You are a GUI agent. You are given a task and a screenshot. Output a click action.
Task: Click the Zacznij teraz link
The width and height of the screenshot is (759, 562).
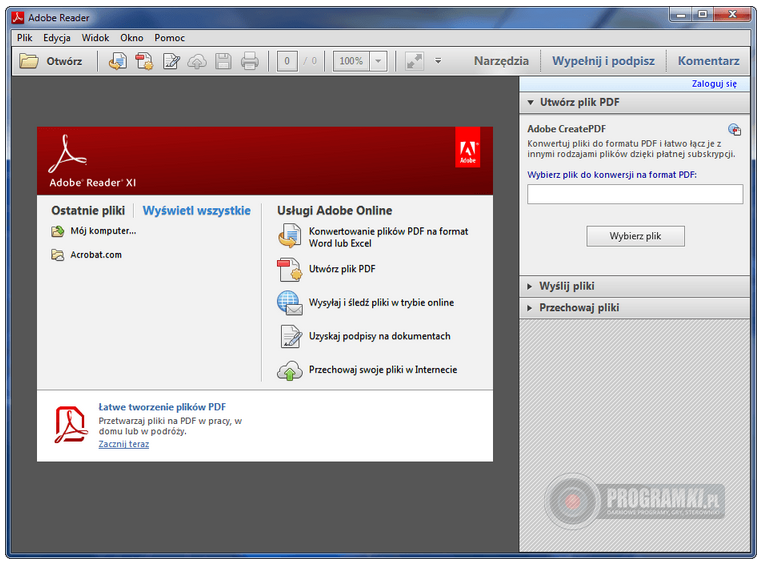coord(124,444)
